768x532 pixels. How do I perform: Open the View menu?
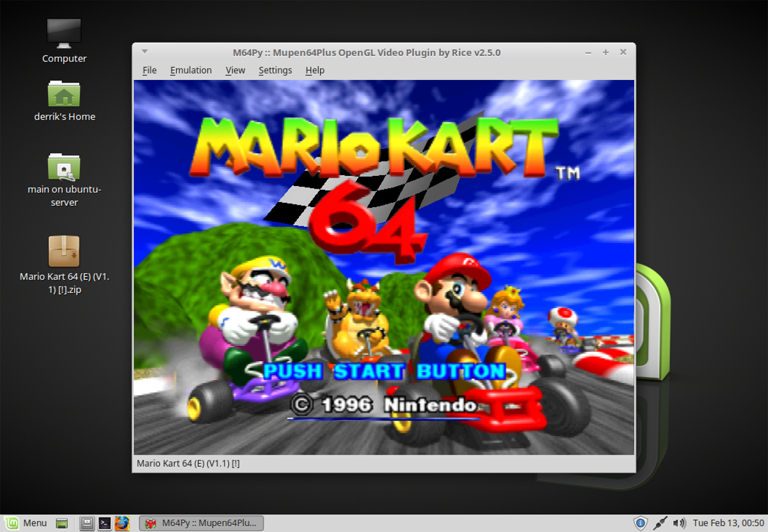coord(236,70)
